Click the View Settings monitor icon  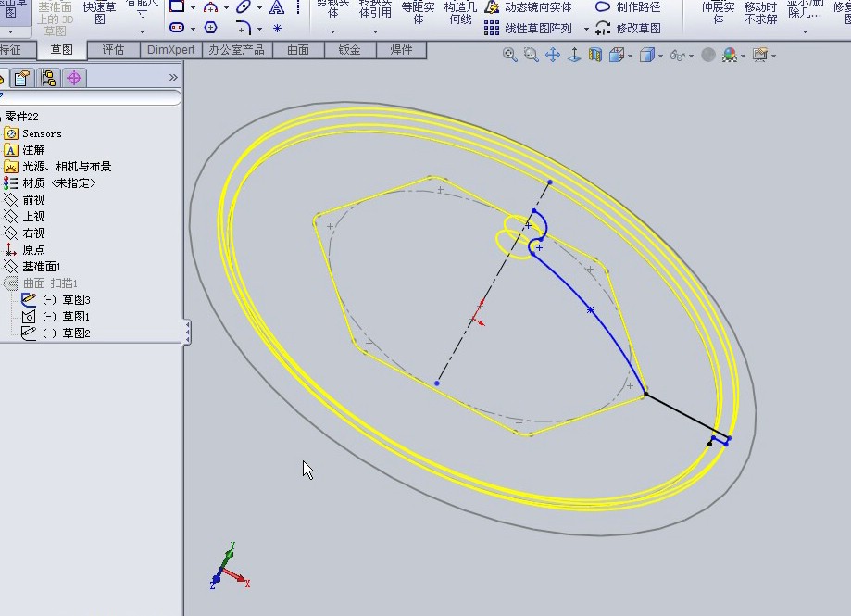click(x=760, y=55)
